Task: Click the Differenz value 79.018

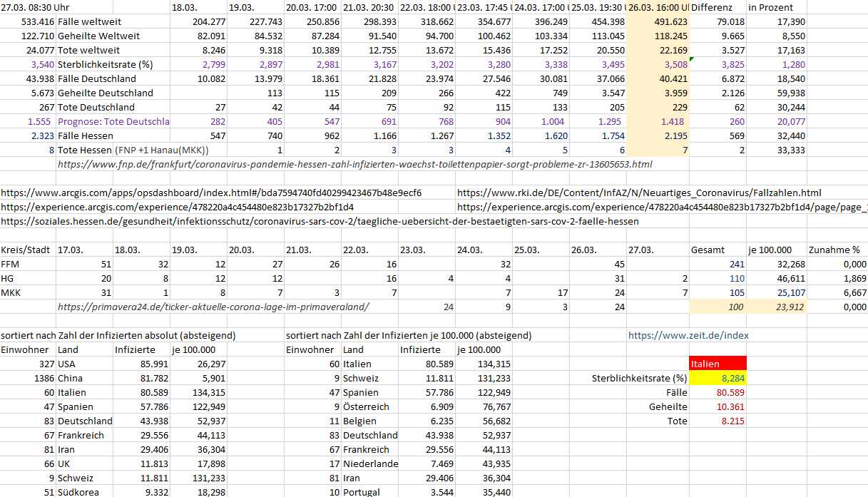Action: tap(730, 21)
